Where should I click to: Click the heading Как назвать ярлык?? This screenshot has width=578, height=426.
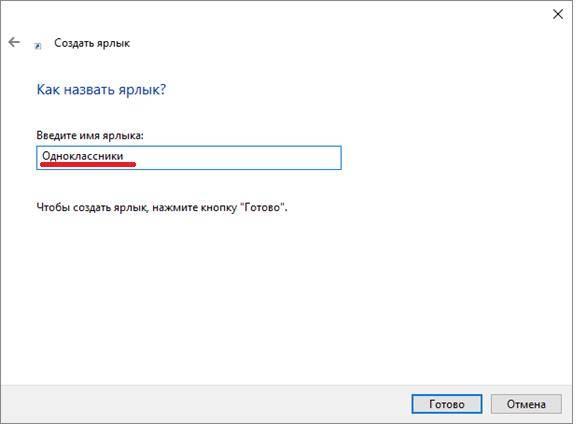[101, 90]
